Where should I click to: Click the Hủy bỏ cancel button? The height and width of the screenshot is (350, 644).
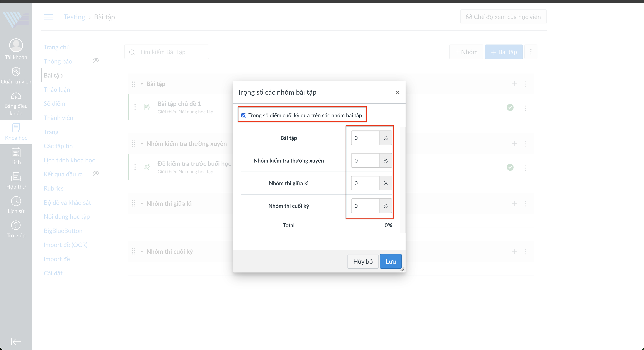click(x=363, y=261)
